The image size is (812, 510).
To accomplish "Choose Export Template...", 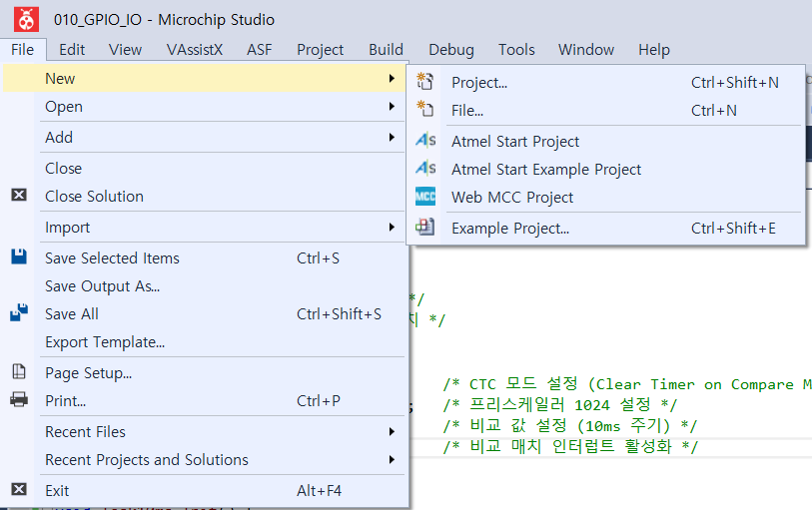I will (x=204, y=341).
